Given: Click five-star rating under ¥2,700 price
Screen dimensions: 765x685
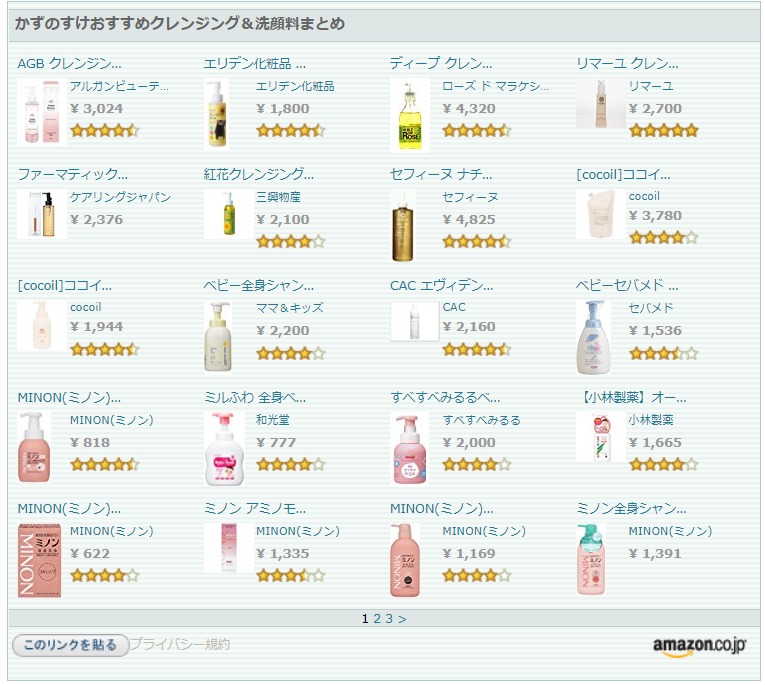Looking at the screenshot, I should point(664,130).
